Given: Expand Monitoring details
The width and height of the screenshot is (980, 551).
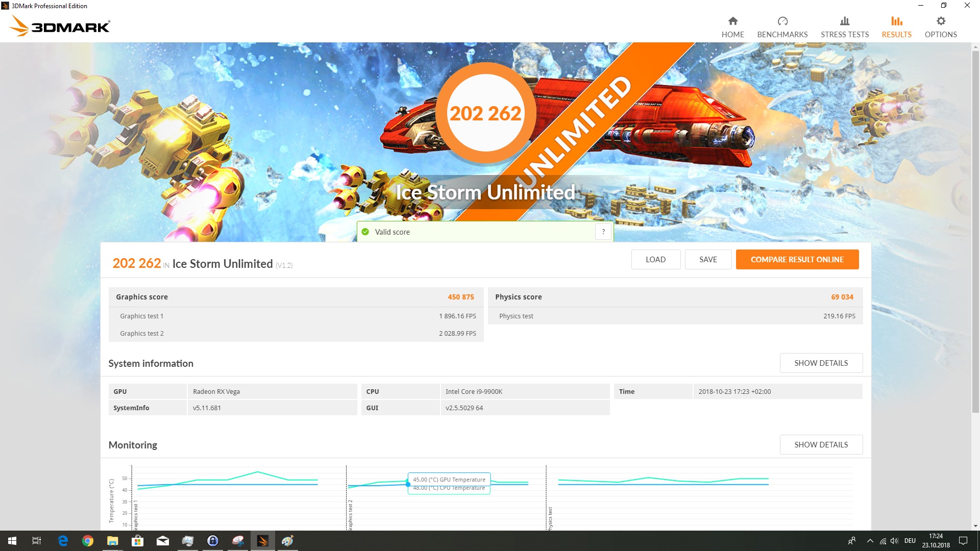Looking at the screenshot, I should [x=821, y=444].
